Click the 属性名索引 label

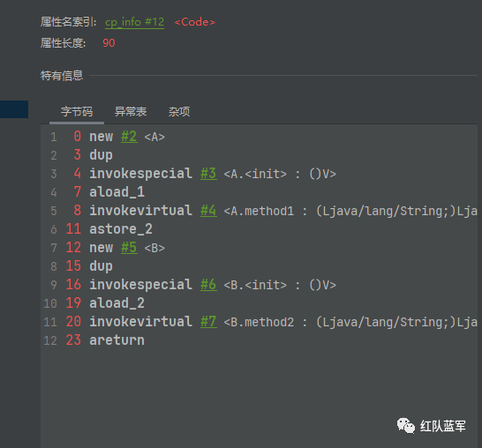[x=68, y=22]
